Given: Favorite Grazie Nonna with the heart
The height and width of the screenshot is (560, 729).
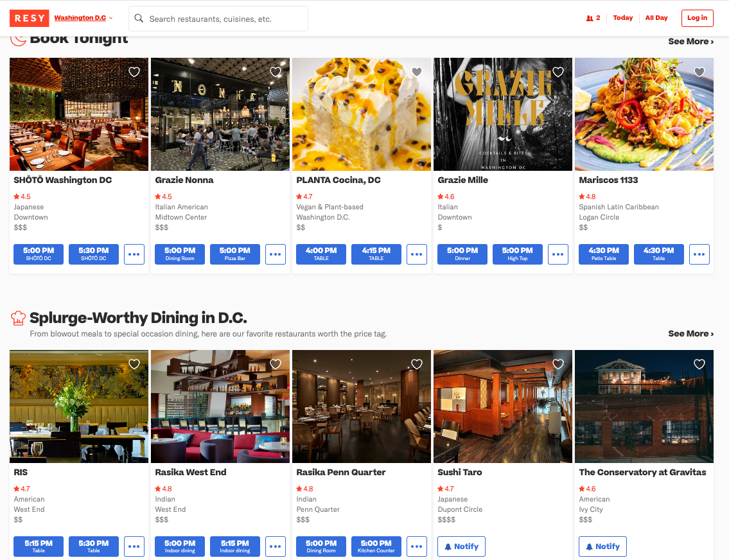Looking at the screenshot, I should [276, 72].
